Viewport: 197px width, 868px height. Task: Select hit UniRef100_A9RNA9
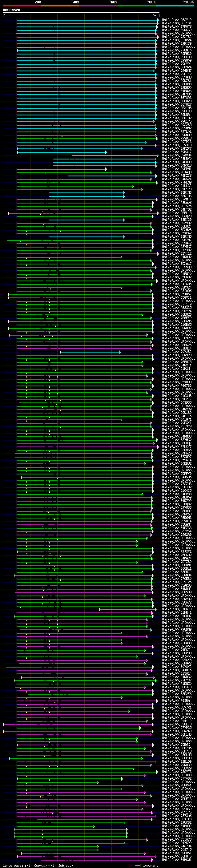177,135
